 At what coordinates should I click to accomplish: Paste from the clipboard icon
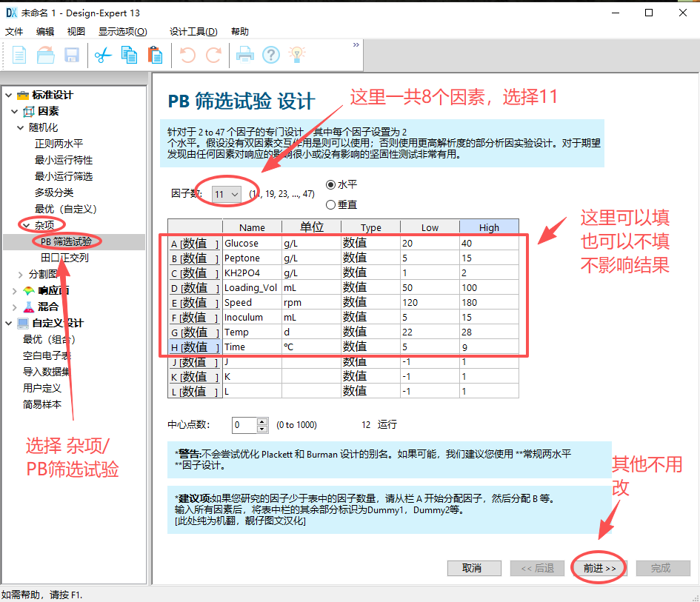pyautogui.click(x=156, y=55)
